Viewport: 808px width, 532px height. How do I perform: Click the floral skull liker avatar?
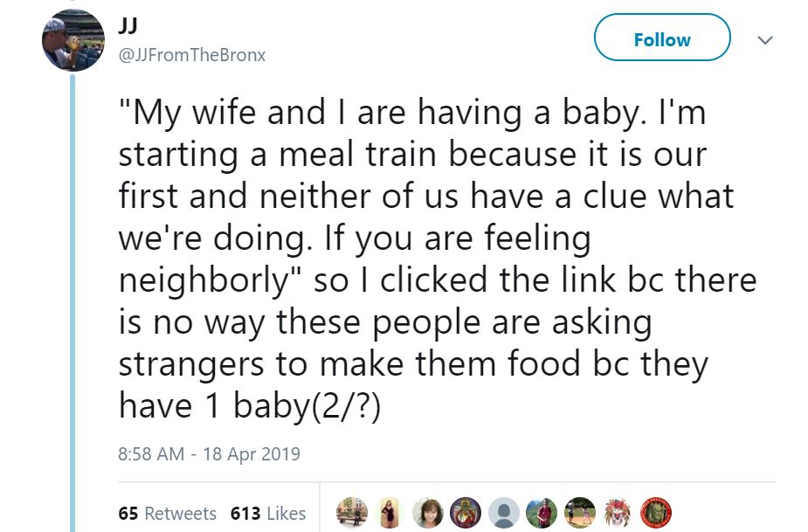click(x=618, y=512)
